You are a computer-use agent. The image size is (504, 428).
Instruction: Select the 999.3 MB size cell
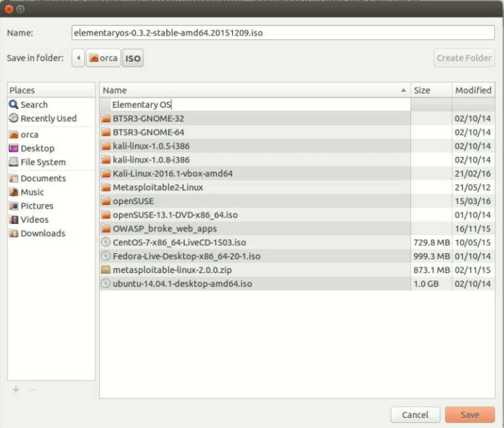[432, 257]
